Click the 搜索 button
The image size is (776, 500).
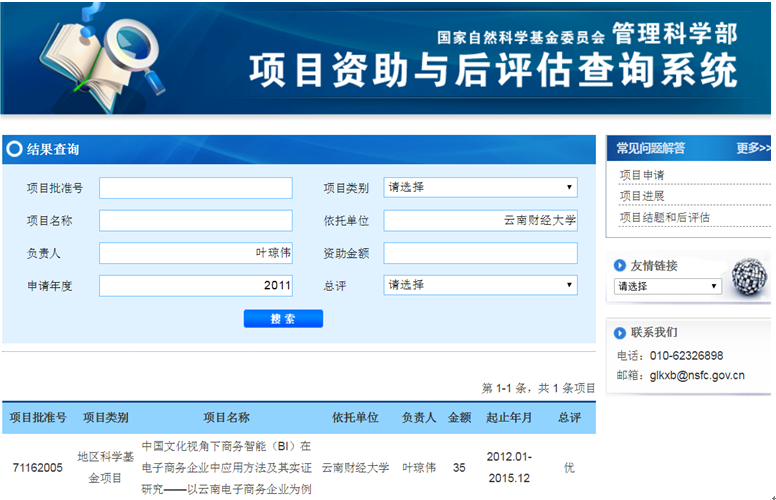pos(283,319)
